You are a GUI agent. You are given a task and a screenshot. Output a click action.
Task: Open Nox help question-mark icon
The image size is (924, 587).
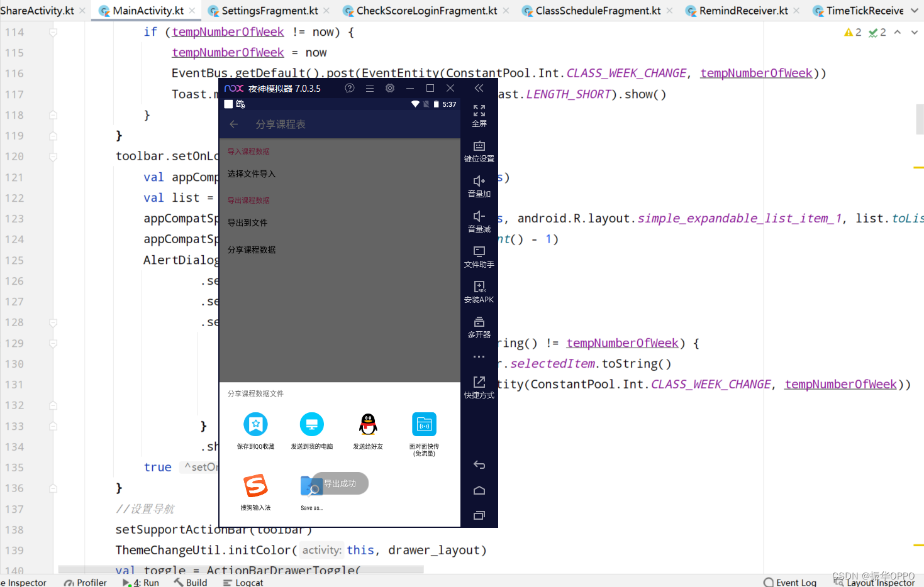click(350, 88)
